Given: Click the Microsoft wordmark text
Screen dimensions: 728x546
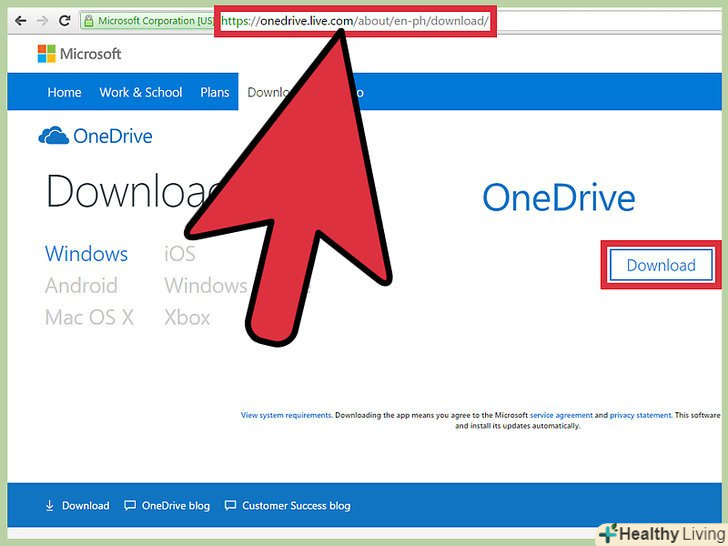Looking at the screenshot, I should (91, 54).
